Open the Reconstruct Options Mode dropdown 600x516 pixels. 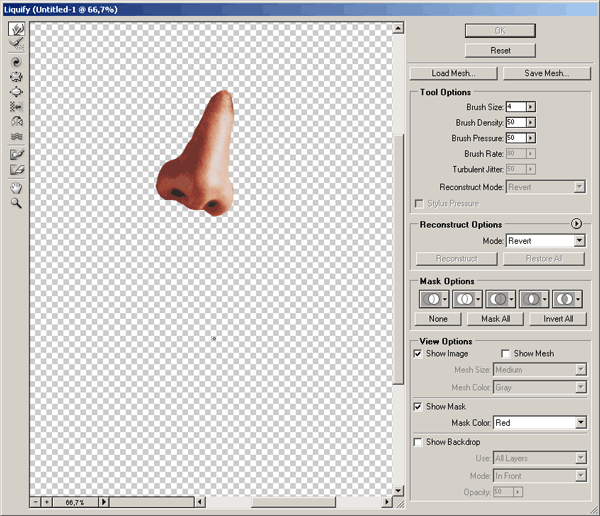(x=579, y=241)
